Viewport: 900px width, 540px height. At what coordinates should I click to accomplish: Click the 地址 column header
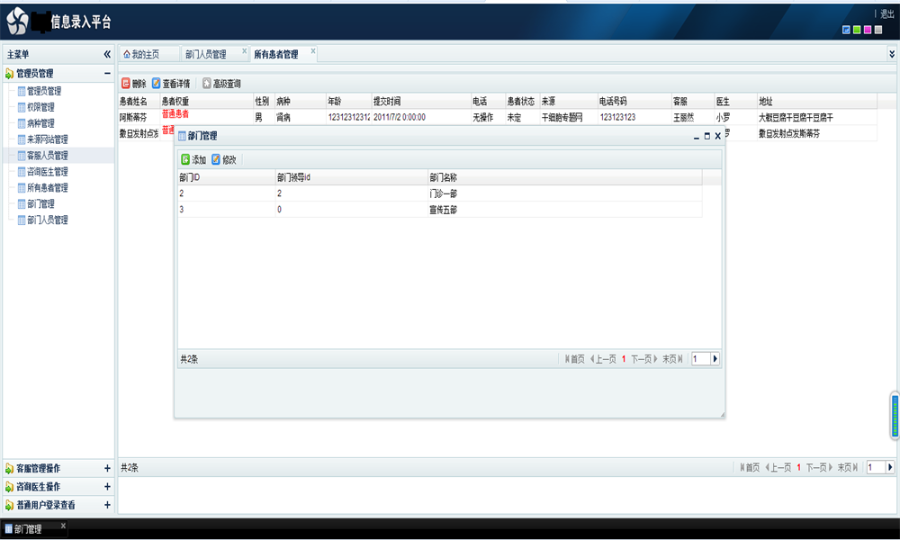817,102
